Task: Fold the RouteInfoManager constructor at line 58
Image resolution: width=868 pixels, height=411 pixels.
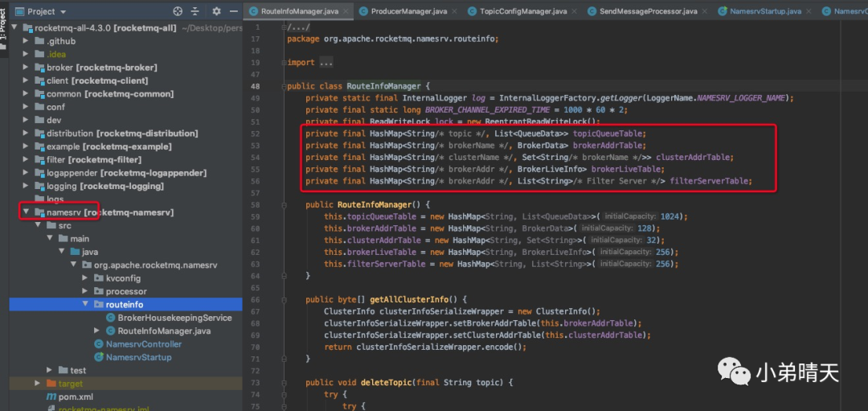Action: tap(284, 204)
